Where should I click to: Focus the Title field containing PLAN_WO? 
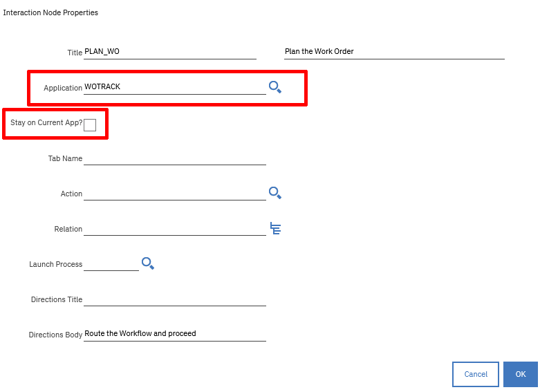[x=170, y=52]
